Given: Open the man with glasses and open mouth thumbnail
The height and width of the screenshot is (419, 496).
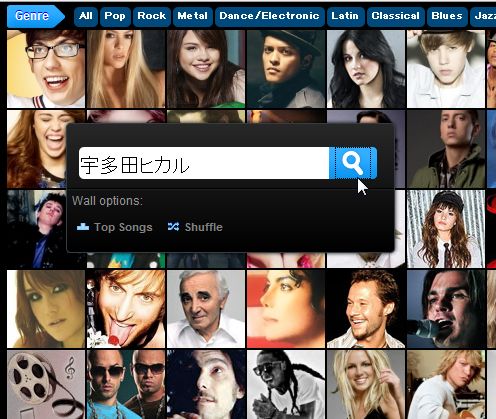Looking at the screenshot, I should pos(46,69).
